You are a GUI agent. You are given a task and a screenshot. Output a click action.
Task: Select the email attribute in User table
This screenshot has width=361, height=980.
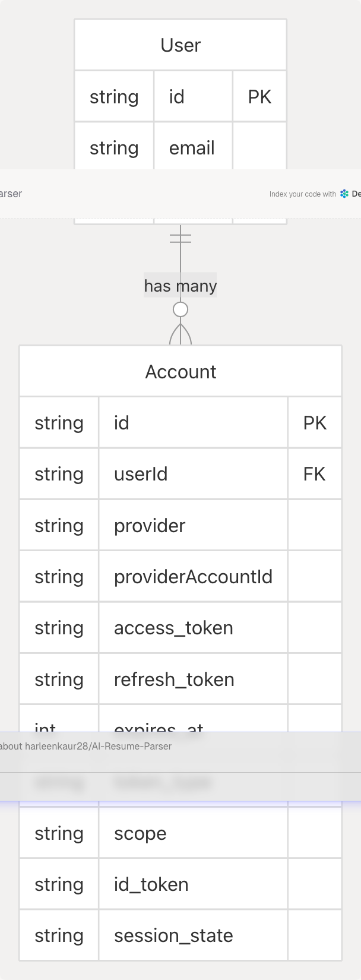pyautogui.click(x=192, y=148)
